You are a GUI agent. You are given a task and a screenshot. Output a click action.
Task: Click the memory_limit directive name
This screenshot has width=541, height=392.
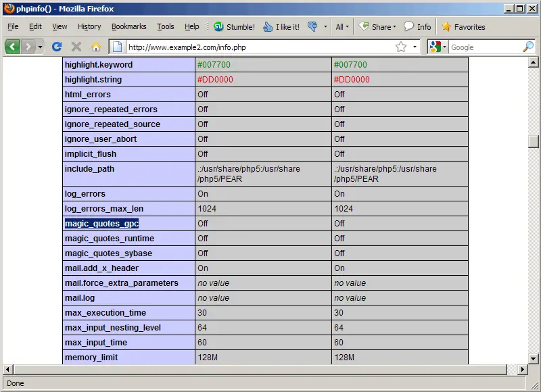tap(91, 358)
